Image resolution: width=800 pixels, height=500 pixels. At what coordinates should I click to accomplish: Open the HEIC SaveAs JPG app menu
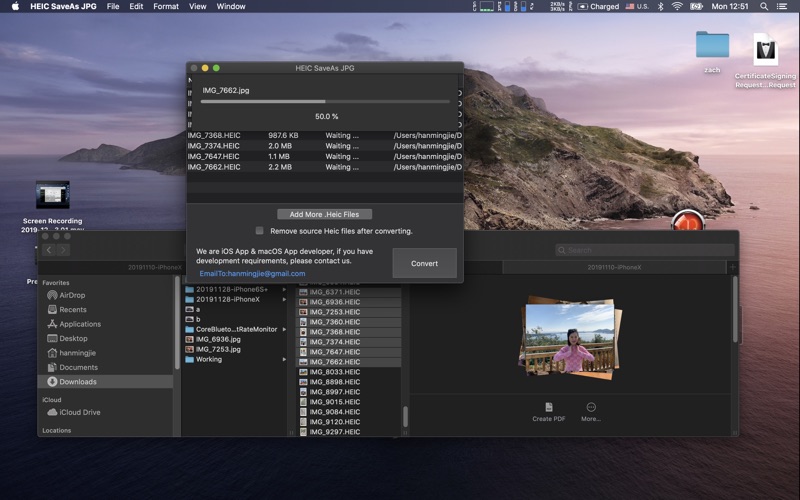pos(63,6)
